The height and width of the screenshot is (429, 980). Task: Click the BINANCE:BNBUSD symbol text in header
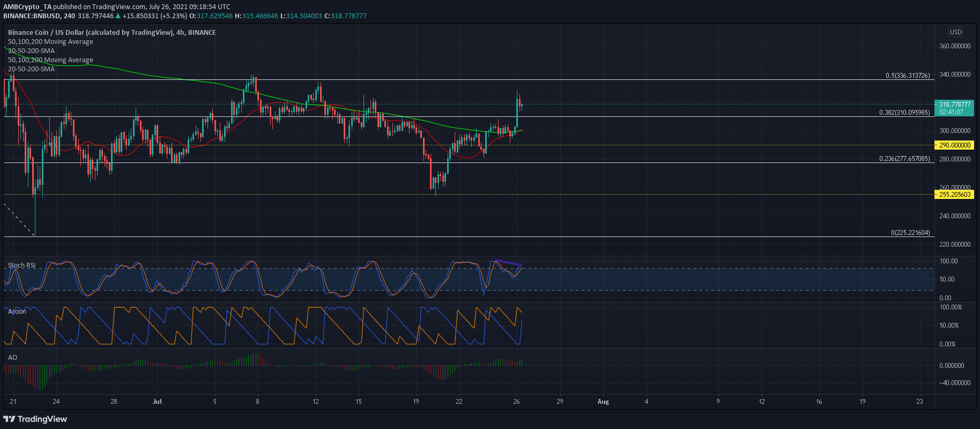(31, 16)
